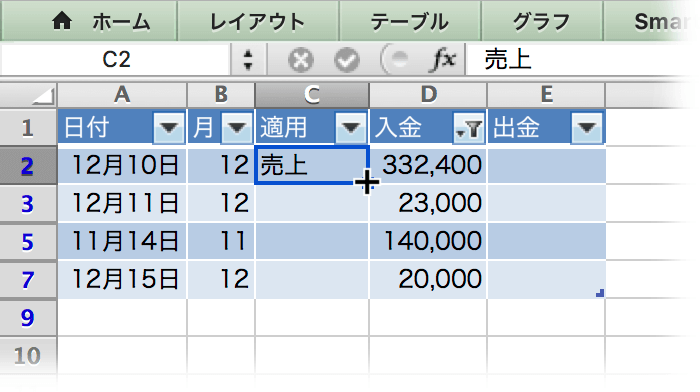Click the month cell showing 11
The height and width of the screenshot is (392, 700).
[x=221, y=241]
